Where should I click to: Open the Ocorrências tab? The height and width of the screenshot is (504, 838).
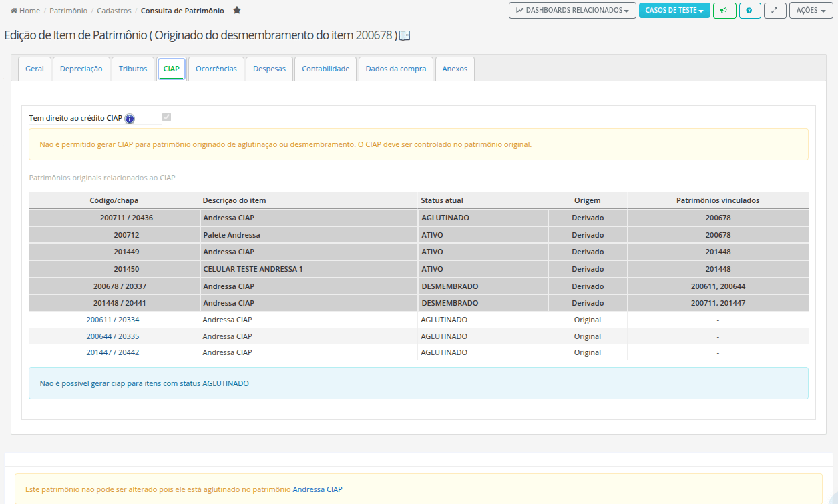216,69
